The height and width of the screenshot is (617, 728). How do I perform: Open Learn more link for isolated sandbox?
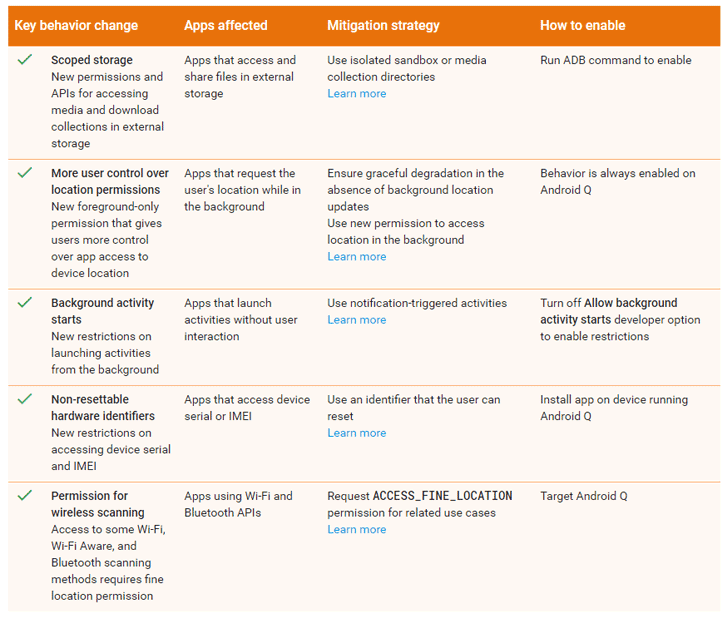coord(356,94)
